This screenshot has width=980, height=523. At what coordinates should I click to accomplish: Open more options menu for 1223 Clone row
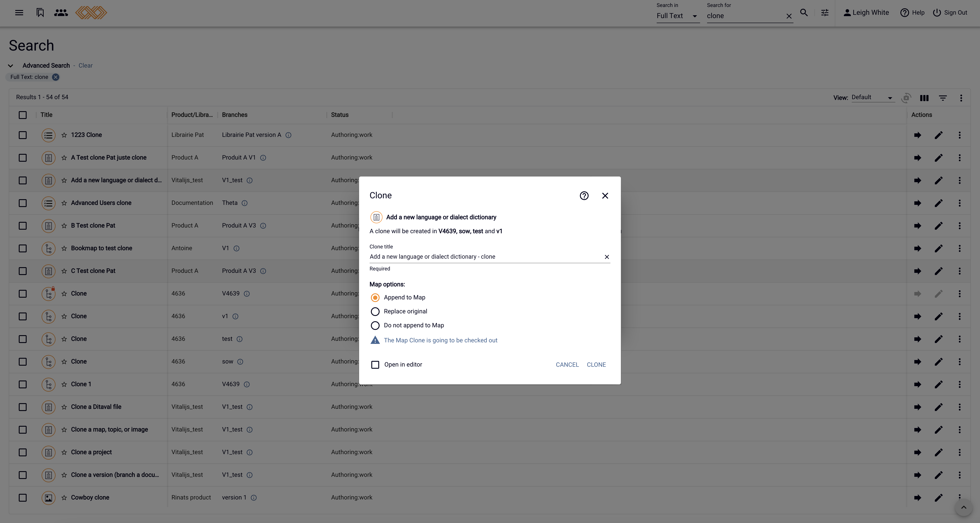959,135
